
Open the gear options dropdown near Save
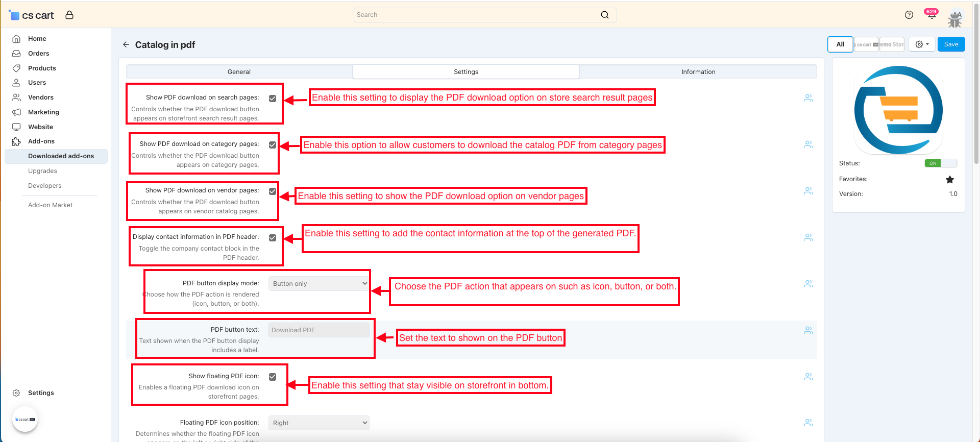pos(922,44)
